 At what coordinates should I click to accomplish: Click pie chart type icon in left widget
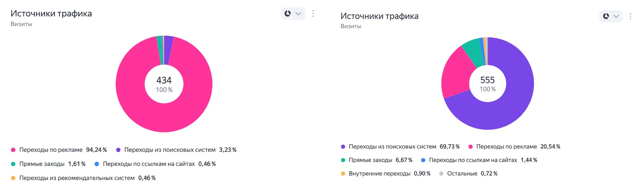pos(288,14)
